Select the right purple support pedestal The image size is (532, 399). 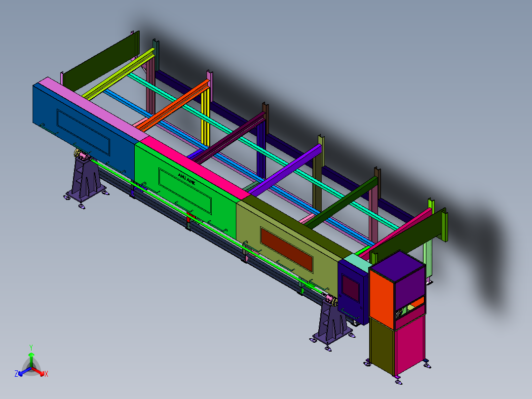(x=333, y=322)
